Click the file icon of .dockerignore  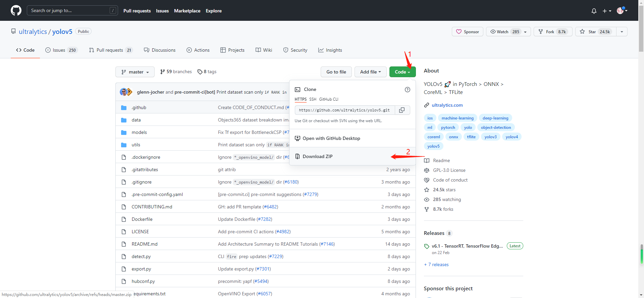coord(124,157)
